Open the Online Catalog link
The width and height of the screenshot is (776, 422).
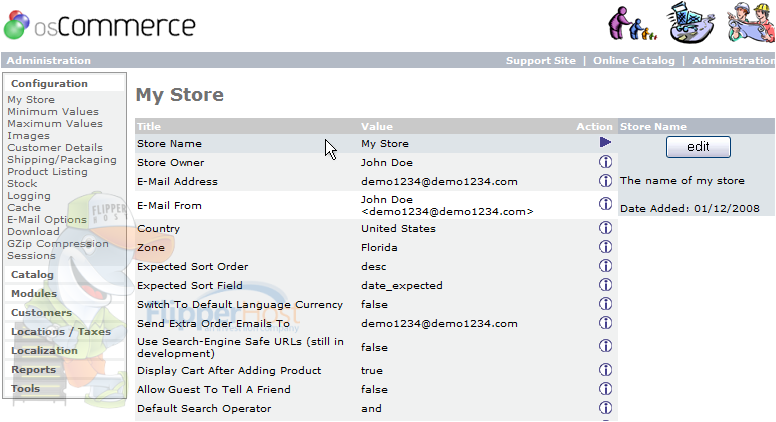633,60
